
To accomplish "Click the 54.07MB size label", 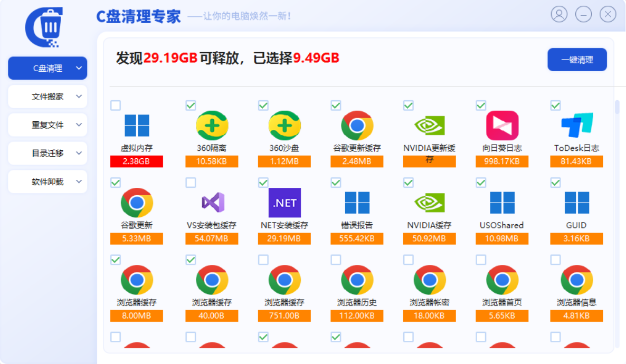I will click(x=212, y=238).
